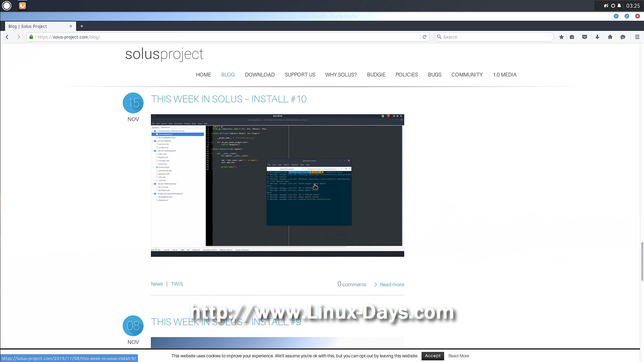Open the Firefox Hello chat icon
Image resolution: width=644 pixels, height=362 pixels.
(623, 37)
